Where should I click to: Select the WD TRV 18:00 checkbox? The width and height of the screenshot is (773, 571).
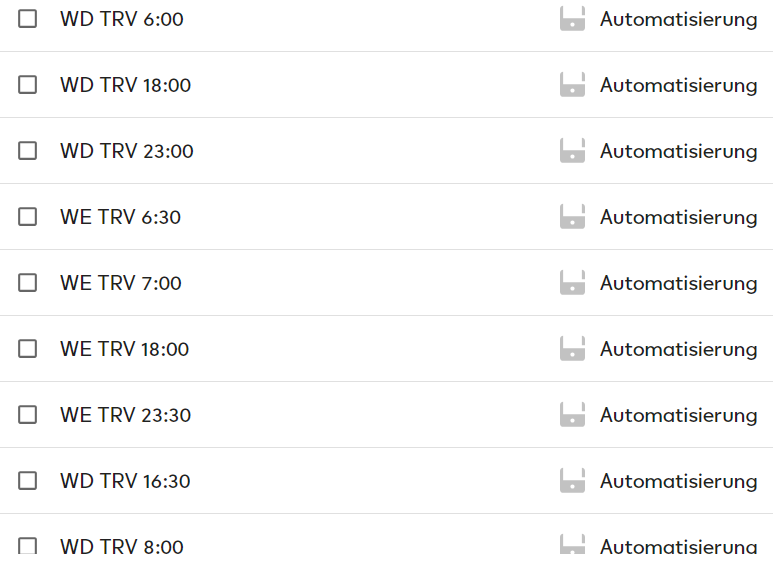click(x=28, y=85)
